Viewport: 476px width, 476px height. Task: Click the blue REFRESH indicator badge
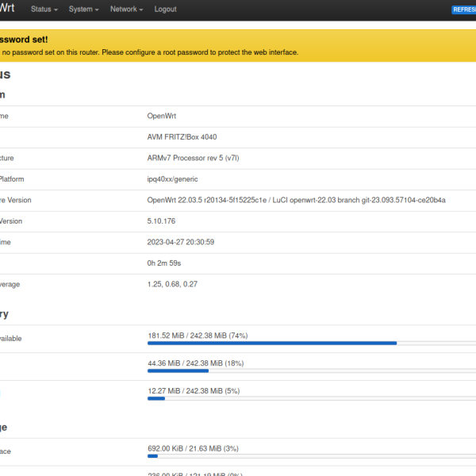coord(464,10)
